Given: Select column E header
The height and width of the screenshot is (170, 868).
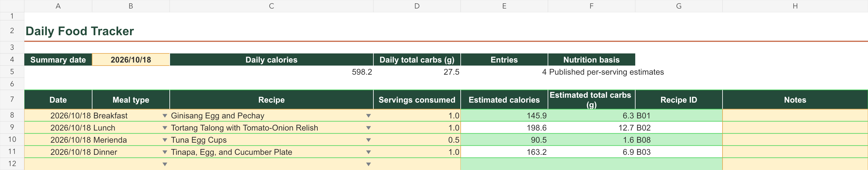Looking at the screenshot, I should click(x=504, y=6).
